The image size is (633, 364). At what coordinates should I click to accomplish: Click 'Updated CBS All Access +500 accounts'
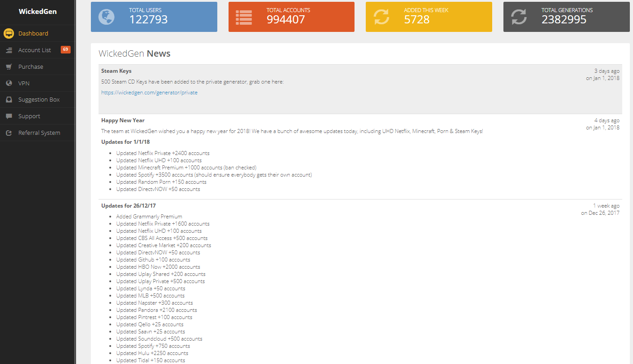tap(162, 238)
